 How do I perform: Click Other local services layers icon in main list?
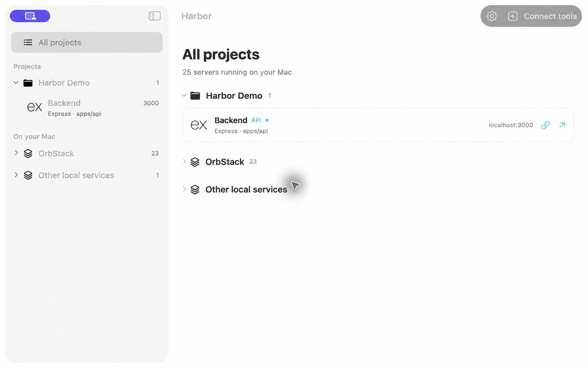click(195, 190)
